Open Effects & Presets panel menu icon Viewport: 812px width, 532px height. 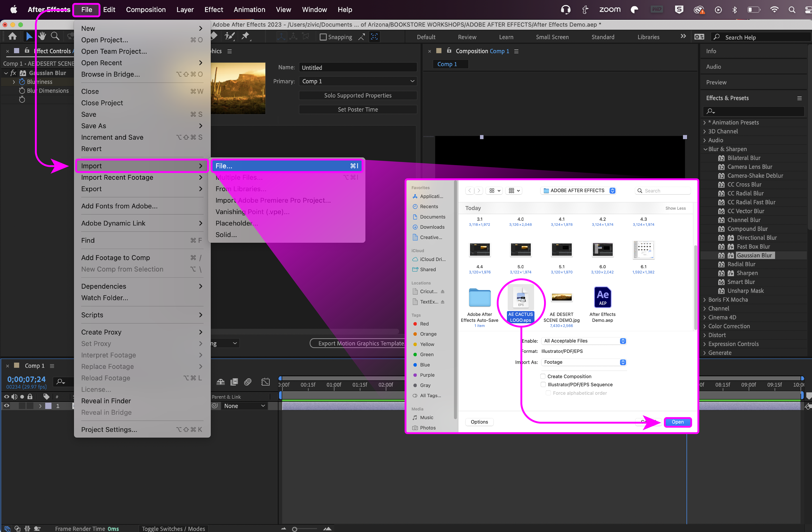tap(799, 98)
